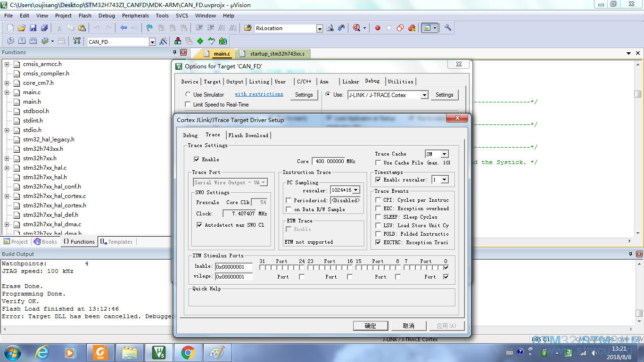Enable the Use Cache File option
This screenshot has height=362, width=644.
[x=378, y=163]
